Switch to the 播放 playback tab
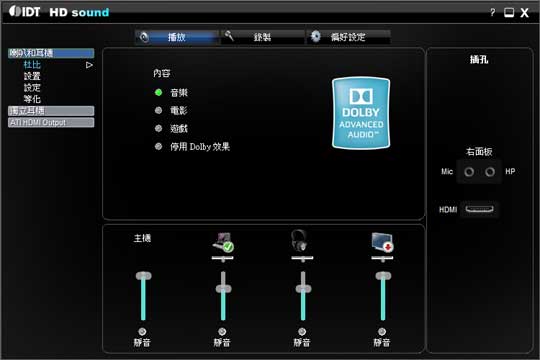540x360 pixels. (x=177, y=37)
